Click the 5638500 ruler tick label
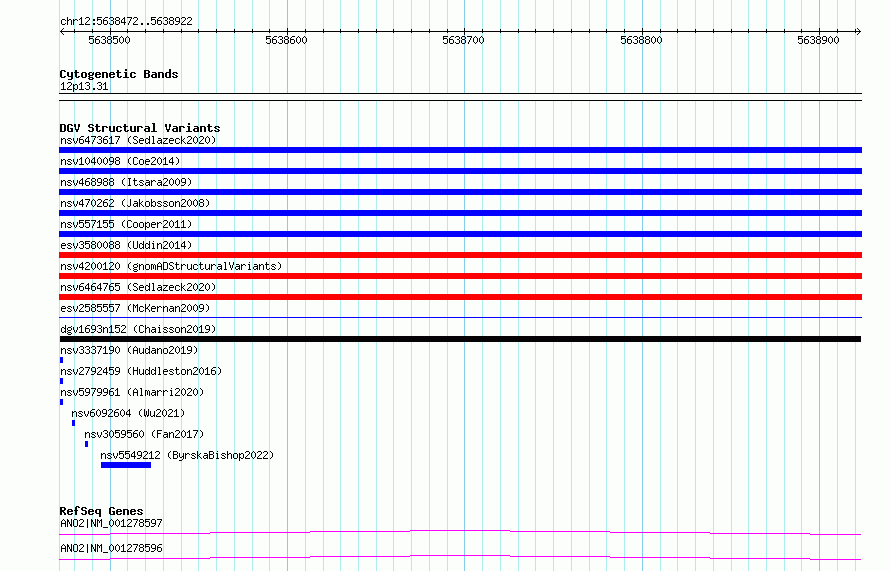The image size is (890, 571). pyautogui.click(x=109, y=40)
